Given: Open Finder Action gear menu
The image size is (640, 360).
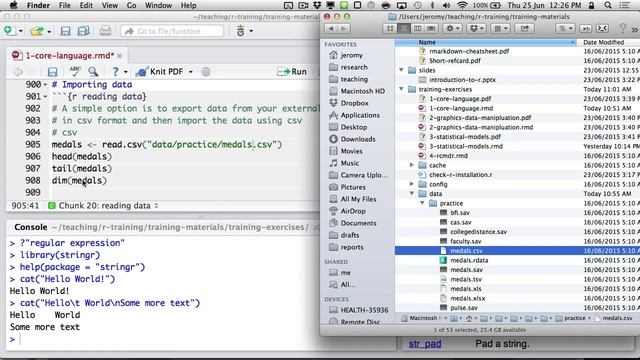Looking at the screenshot, I should 452,28.
